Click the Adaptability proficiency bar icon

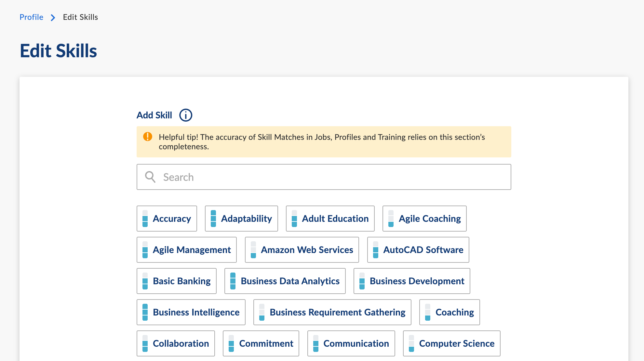[213, 219]
